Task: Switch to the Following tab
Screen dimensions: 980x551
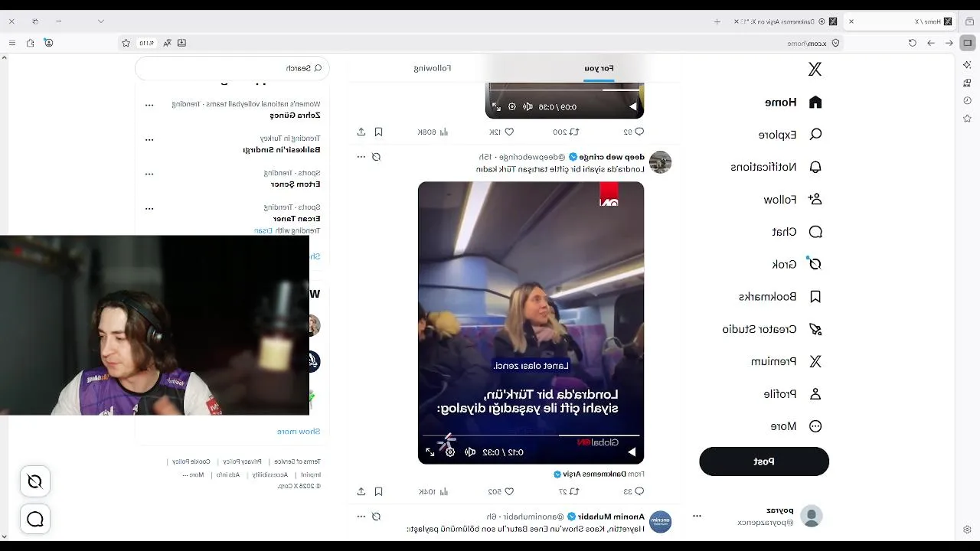Action: tap(433, 68)
